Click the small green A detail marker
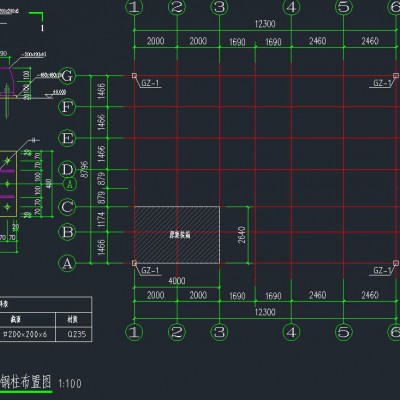 [70, 184]
